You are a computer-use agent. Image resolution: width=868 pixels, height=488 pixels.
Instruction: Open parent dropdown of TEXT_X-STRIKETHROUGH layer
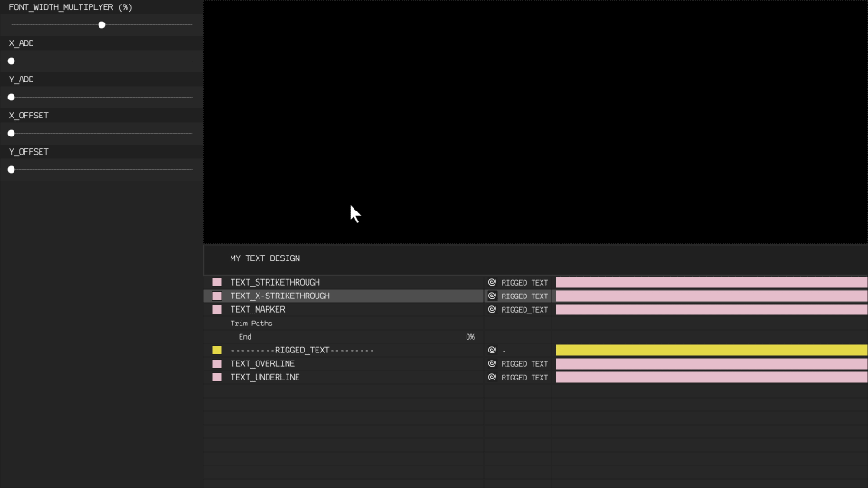tap(524, 296)
